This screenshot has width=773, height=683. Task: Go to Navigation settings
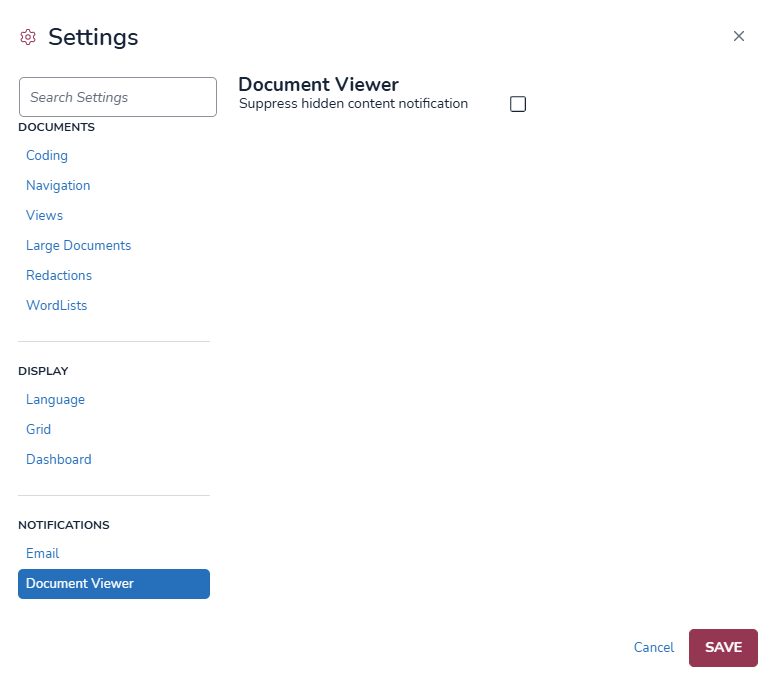pyautogui.click(x=58, y=185)
